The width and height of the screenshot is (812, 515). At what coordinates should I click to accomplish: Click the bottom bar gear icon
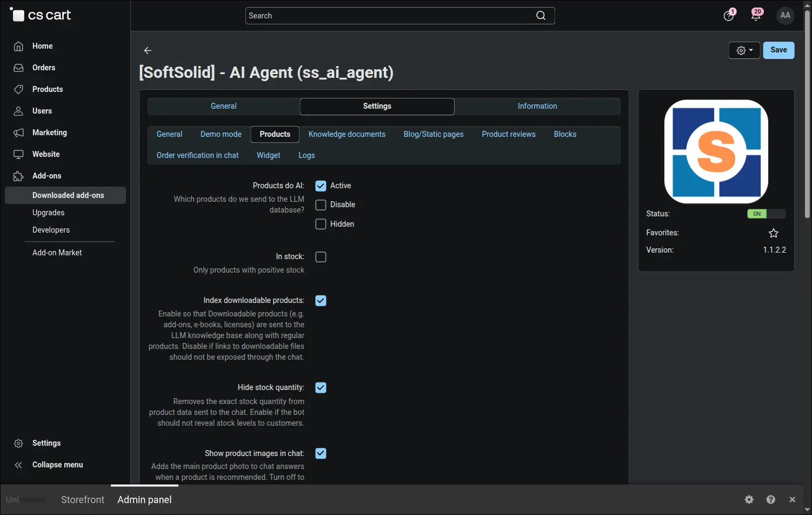coord(749,499)
